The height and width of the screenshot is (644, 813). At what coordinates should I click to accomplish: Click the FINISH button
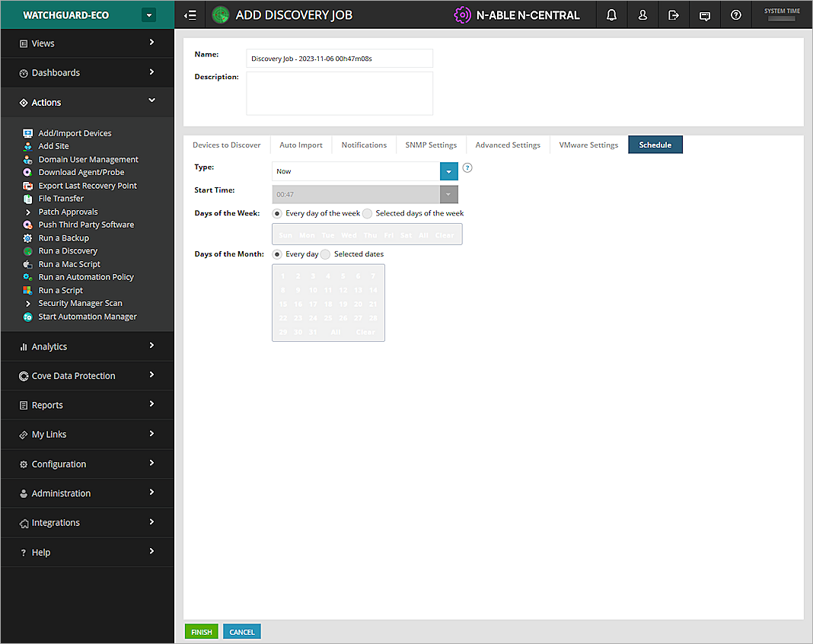click(x=201, y=631)
